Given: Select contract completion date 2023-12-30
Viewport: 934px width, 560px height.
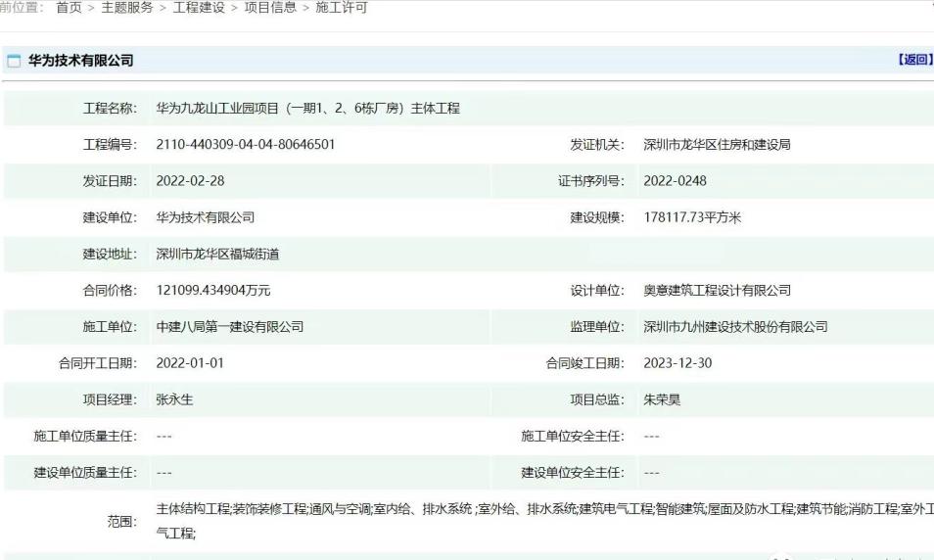Looking at the screenshot, I should 677,363.
